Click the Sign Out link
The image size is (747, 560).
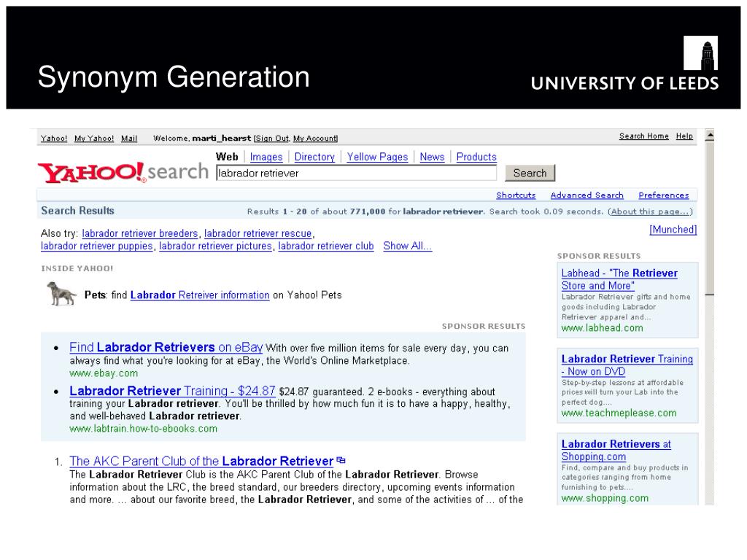[272, 138]
